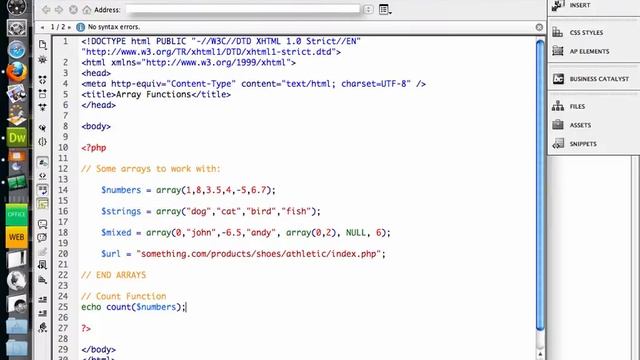
Task: Toggle Line Numbers in coding toolbar
Action: [42, 162]
